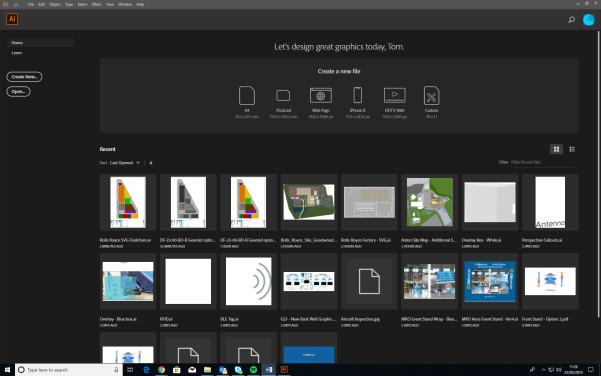601x376 pixels.
Task: Click the Filter Recent Files field
Action: point(543,163)
